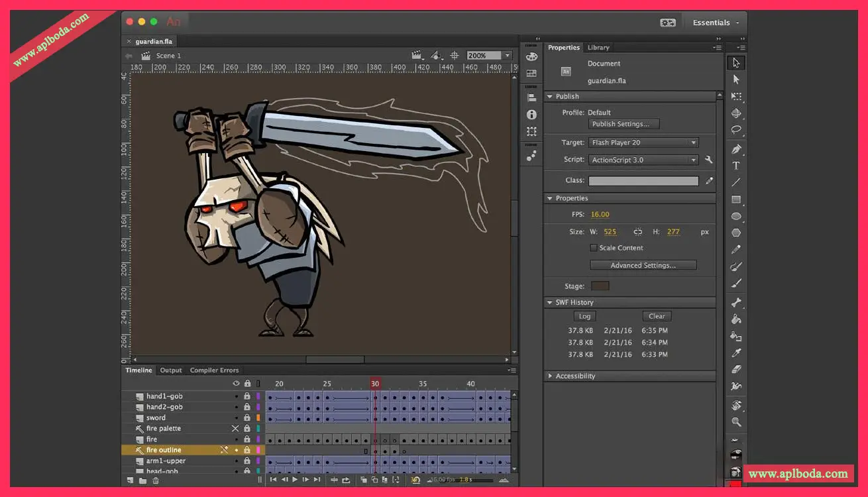Image resolution: width=868 pixels, height=497 pixels.
Task: Toggle visibility of the fire palette layer
Action: (x=235, y=429)
